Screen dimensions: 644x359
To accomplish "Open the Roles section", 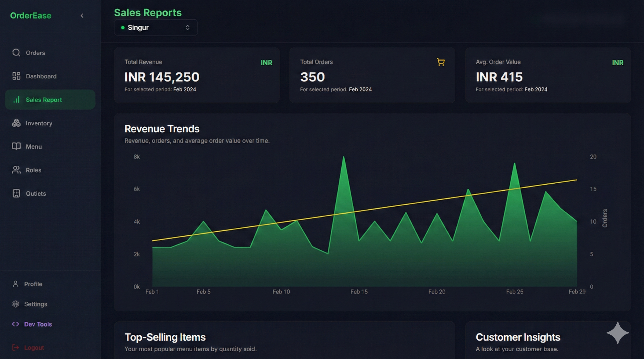I will coord(50,170).
